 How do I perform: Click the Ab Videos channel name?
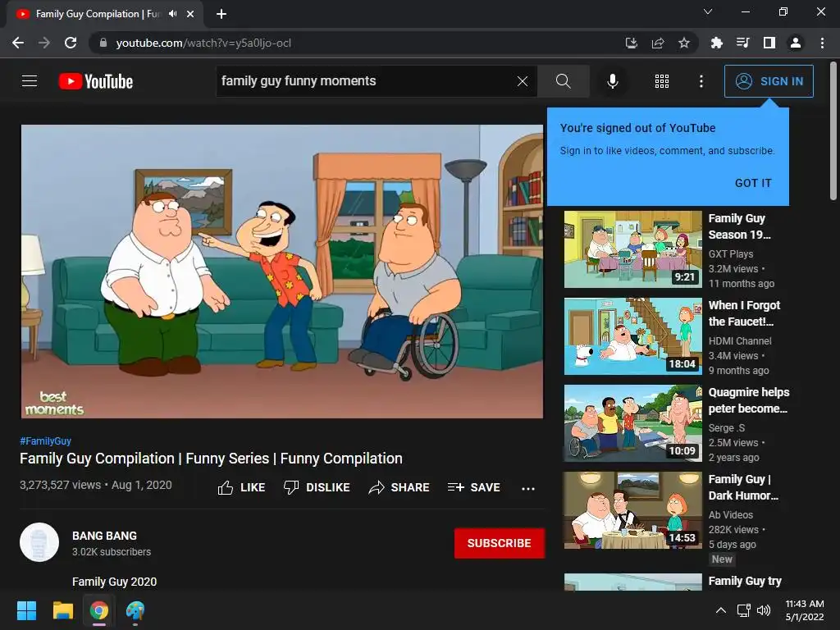[x=731, y=515]
